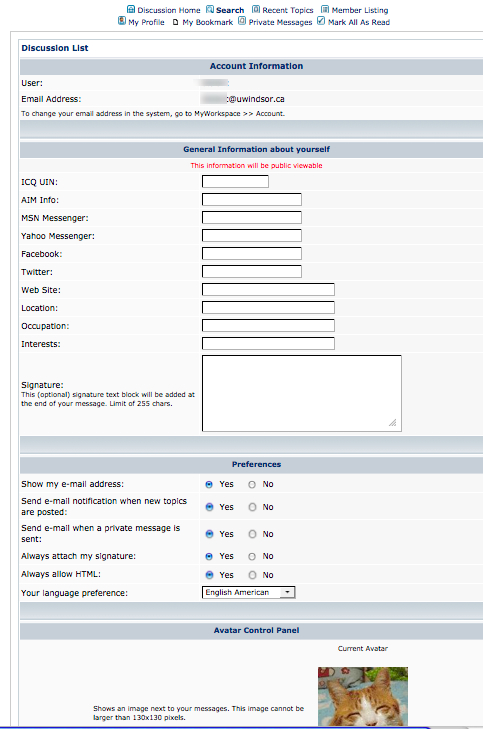Open My Profile link

146,22
